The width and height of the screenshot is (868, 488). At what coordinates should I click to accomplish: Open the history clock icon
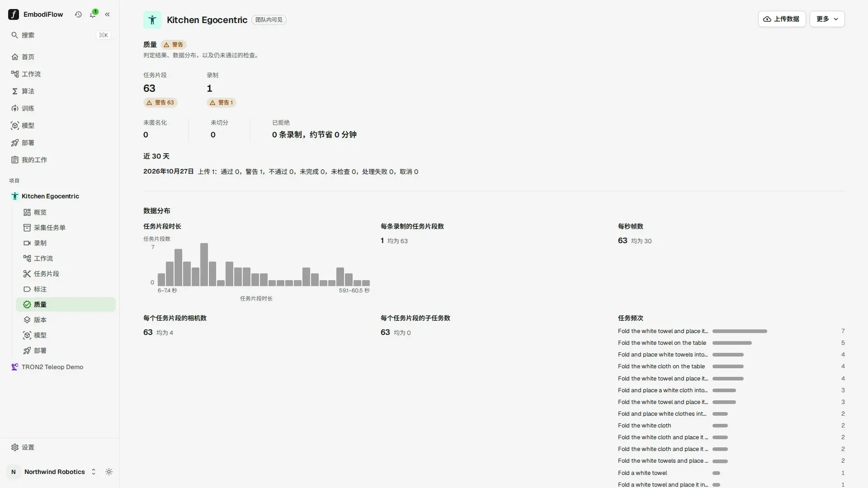point(78,14)
